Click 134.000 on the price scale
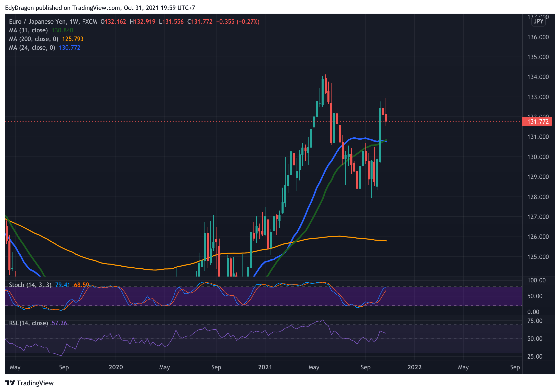This screenshot has width=560, height=392. tap(538, 77)
